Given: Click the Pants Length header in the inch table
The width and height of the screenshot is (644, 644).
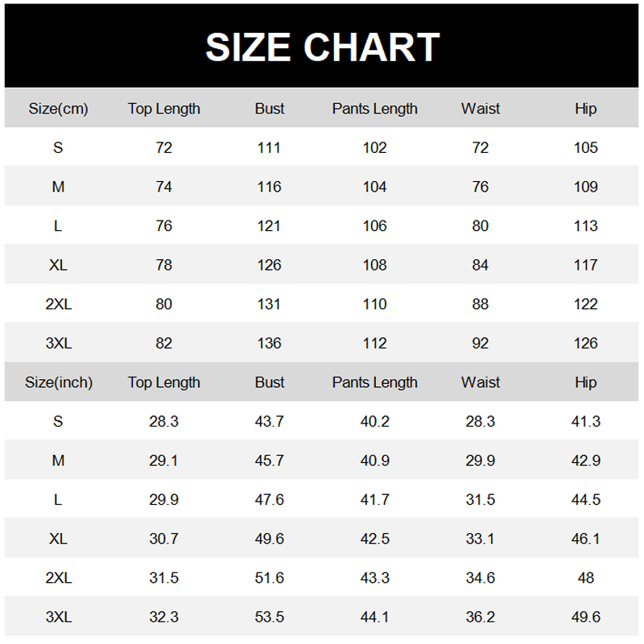Looking at the screenshot, I should (x=374, y=382).
